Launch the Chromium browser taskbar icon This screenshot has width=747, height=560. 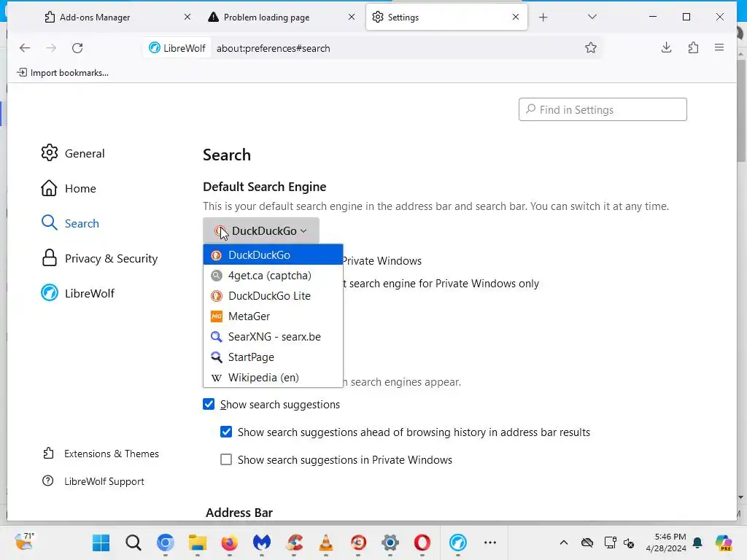(x=166, y=542)
